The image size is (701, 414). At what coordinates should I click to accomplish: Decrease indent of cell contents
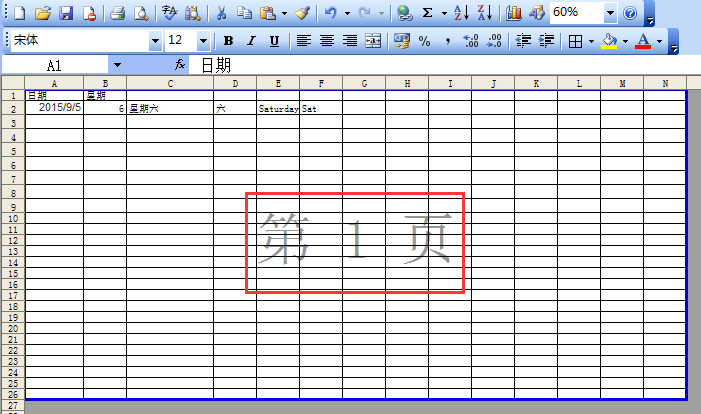523,41
